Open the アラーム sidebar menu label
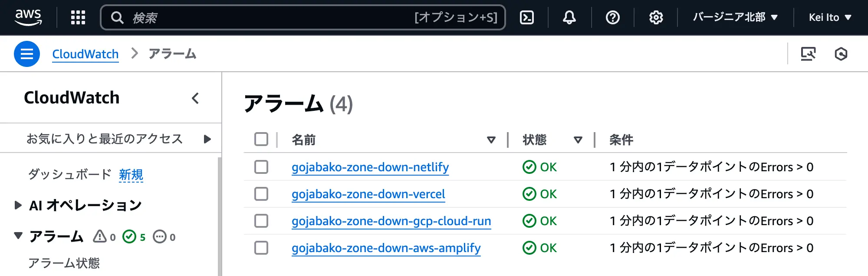The image size is (868, 276). point(56,236)
